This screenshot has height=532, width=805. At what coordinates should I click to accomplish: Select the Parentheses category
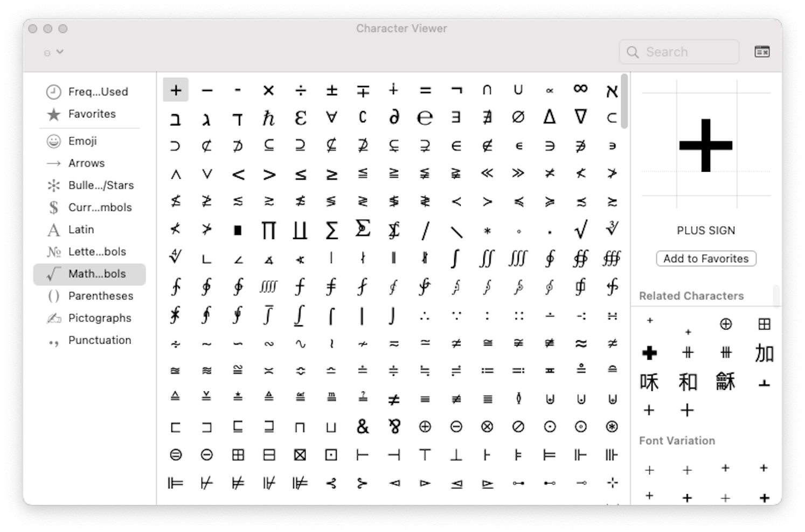tap(100, 296)
